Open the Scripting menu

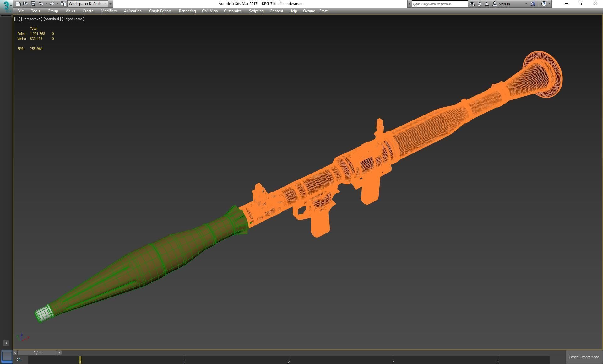point(256,11)
